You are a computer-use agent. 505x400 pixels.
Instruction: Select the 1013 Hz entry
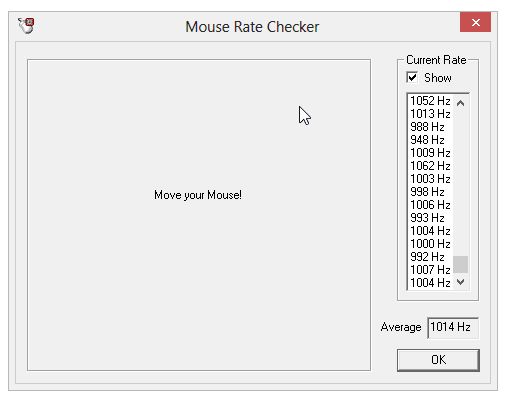click(430, 114)
